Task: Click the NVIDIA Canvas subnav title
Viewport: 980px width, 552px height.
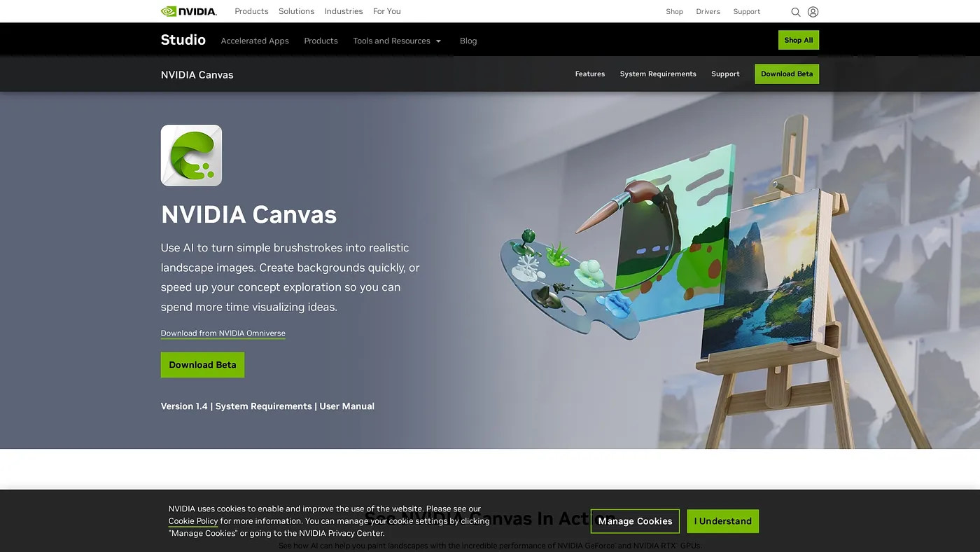Action: [x=197, y=75]
